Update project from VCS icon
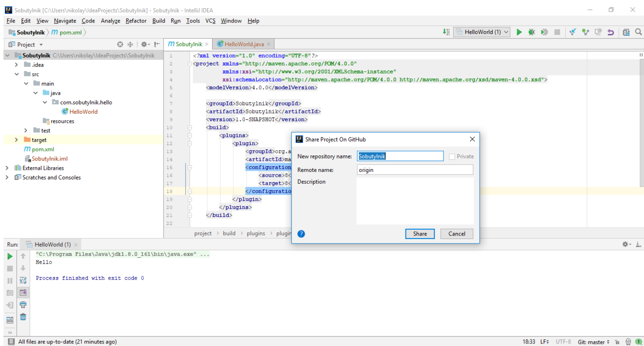Screen dimensions: 644x346 coord(573,32)
